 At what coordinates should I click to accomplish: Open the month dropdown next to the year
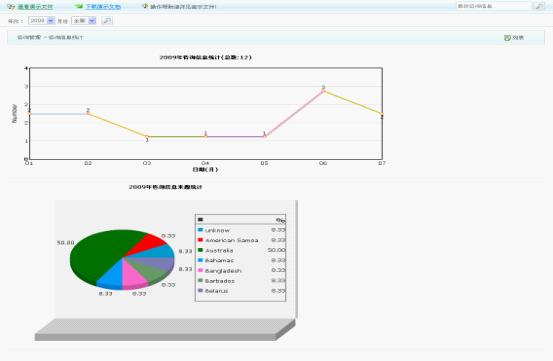pos(84,21)
